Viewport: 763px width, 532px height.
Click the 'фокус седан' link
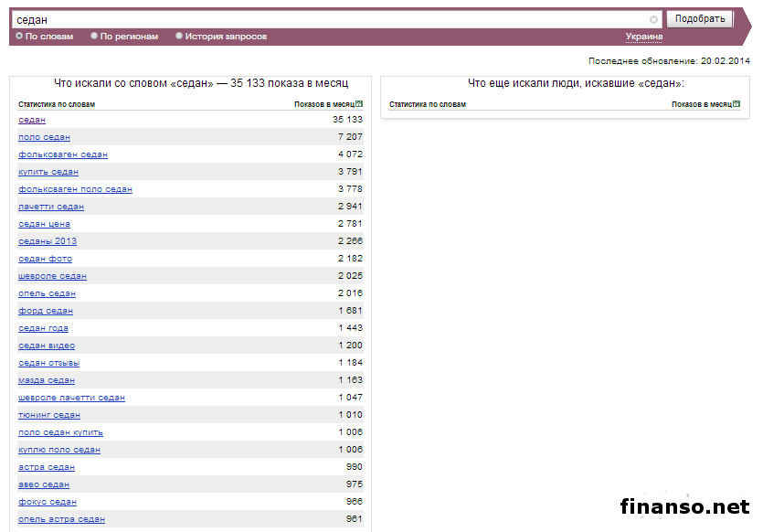(x=48, y=502)
